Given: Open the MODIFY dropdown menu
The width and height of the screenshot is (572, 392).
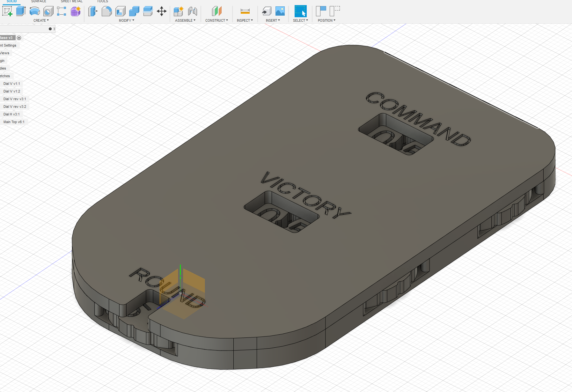Looking at the screenshot, I should coord(126,20).
